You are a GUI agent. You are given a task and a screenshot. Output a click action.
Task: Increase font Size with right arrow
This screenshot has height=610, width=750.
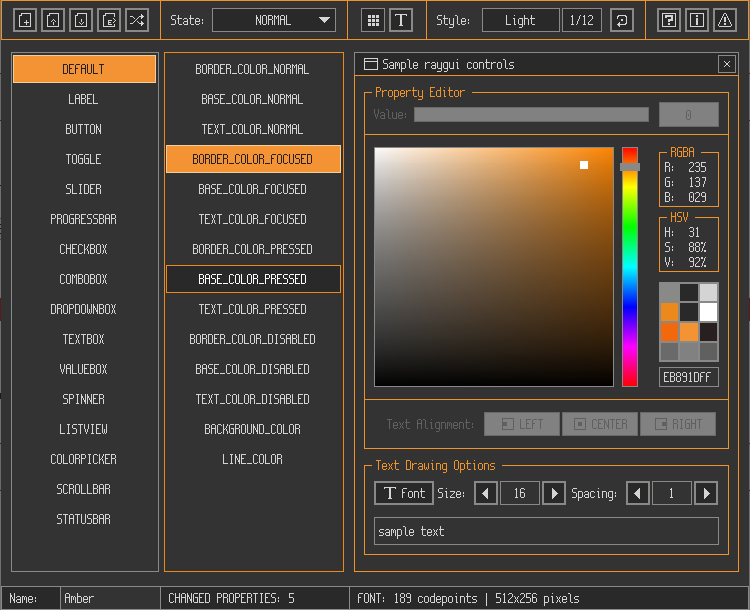point(554,493)
